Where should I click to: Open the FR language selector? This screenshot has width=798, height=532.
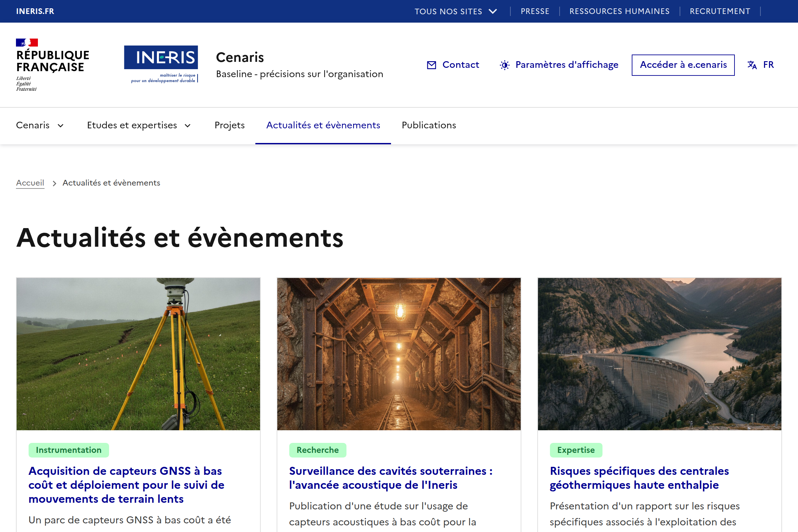click(x=761, y=65)
